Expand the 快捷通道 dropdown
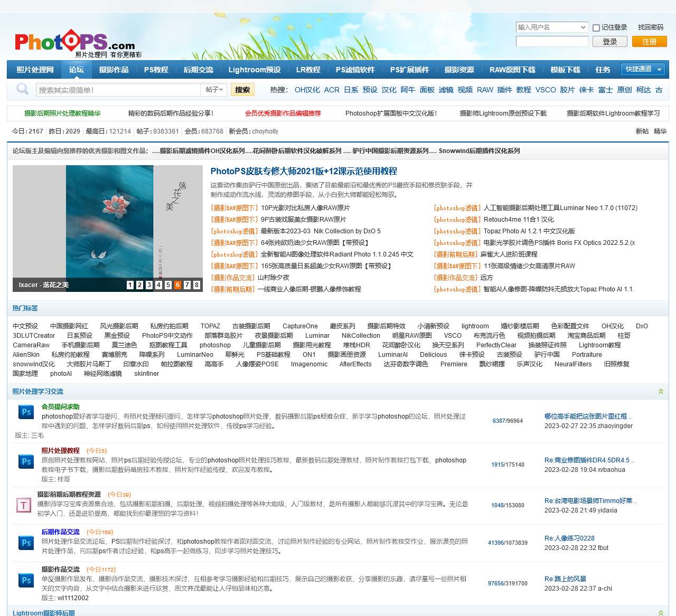The image size is (676, 616). (x=643, y=69)
